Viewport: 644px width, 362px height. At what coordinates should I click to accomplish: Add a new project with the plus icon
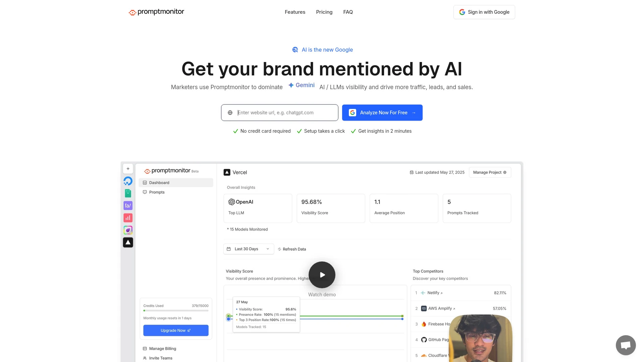[128, 169]
